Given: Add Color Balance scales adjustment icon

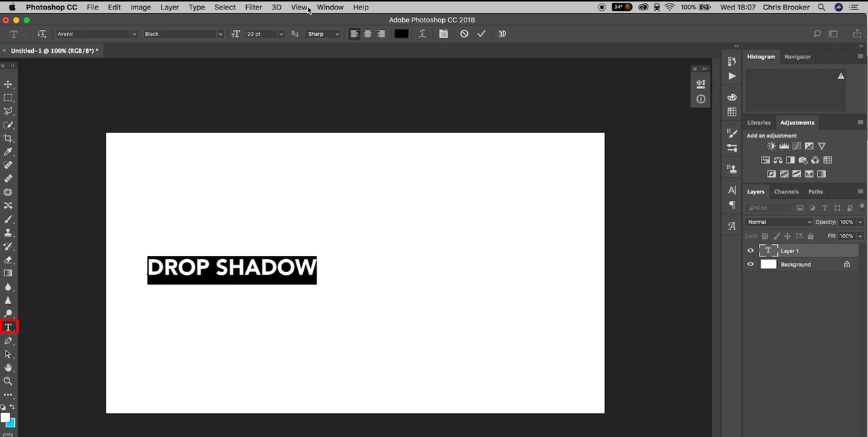Looking at the screenshot, I should 778,160.
